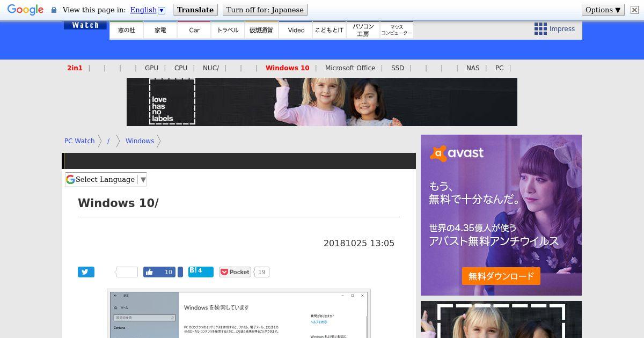Click the Windows 10/ article heading
Image resolution: width=644 pixels, height=338 pixels.
(x=119, y=203)
